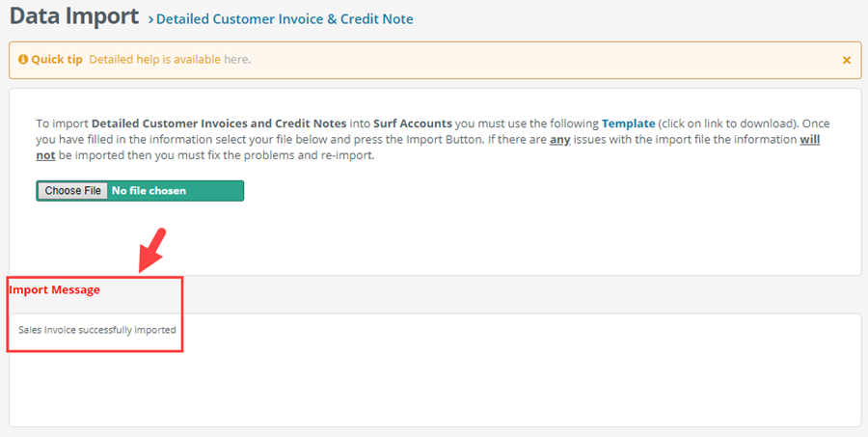This screenshot has width=868, height=437.
Task: Click the bold 'Surf Accounts' text
Action: click(x=413, y=123)
